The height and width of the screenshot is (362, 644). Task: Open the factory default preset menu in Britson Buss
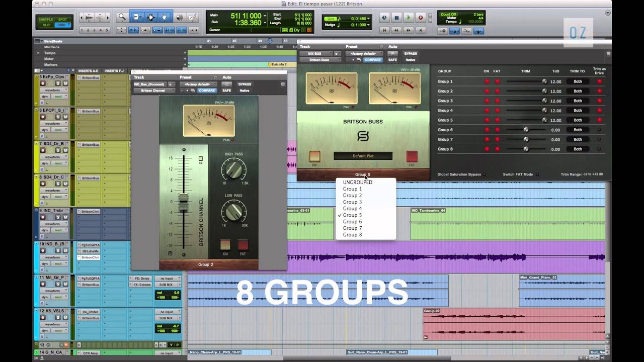point(364,53)
